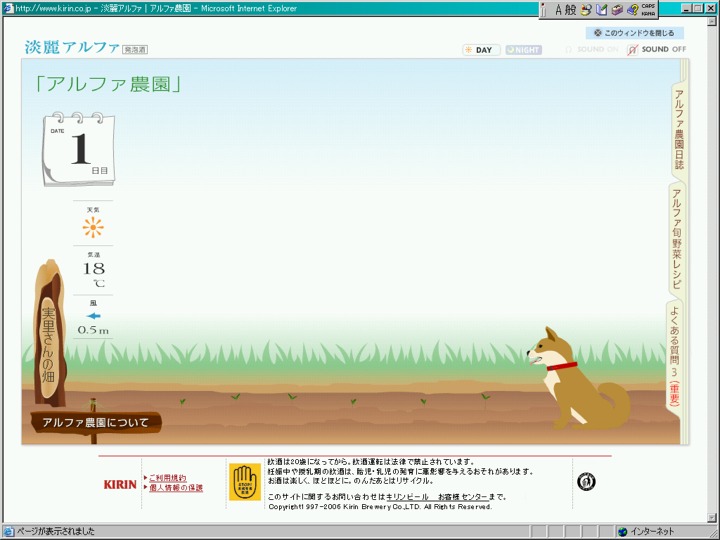The height and width of the screenshot is (540, 720).
Task: Click the 実里さんの畑 wooden post
Action: pyautogui.click(x=49, y=334)
